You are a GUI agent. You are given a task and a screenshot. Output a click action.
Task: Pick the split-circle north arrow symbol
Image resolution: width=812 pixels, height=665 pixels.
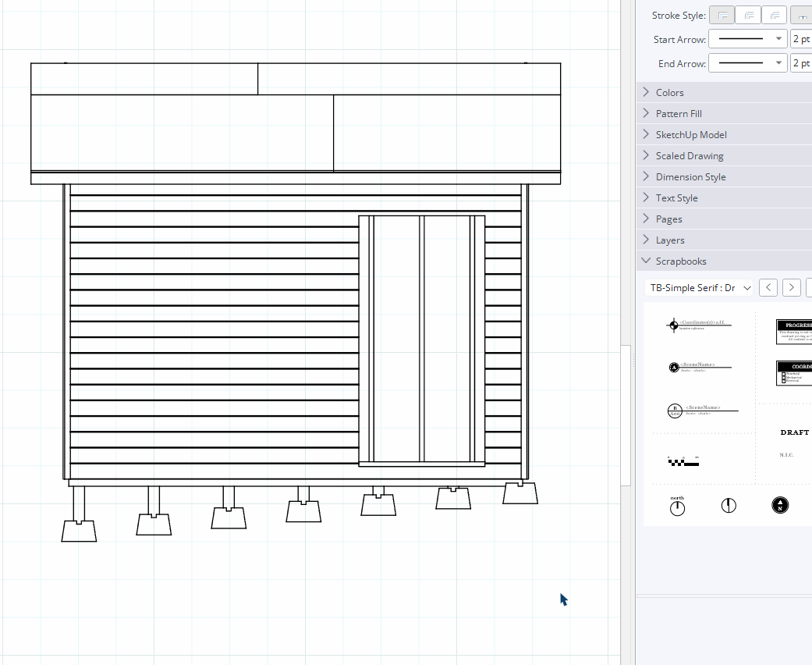coord(729,505)
